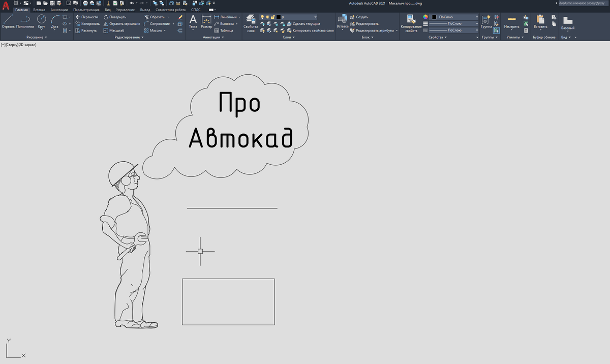
Task: Open the СПДС ribbon tab
Action: pyautogui.click(x=196, y=10)
